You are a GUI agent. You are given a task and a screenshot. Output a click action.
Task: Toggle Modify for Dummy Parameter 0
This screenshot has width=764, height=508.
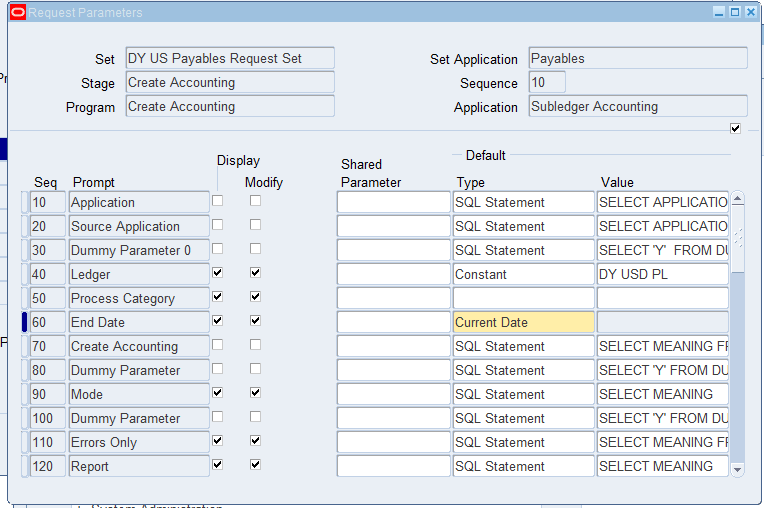(255, 248)
